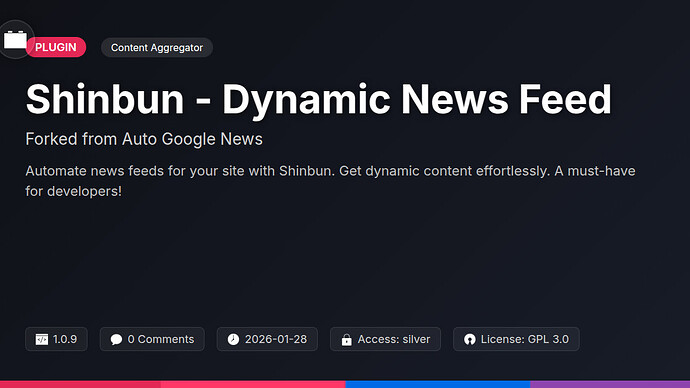Click the red PLUGIN badge
690x388 pixels.
click(x=56, y=47)
